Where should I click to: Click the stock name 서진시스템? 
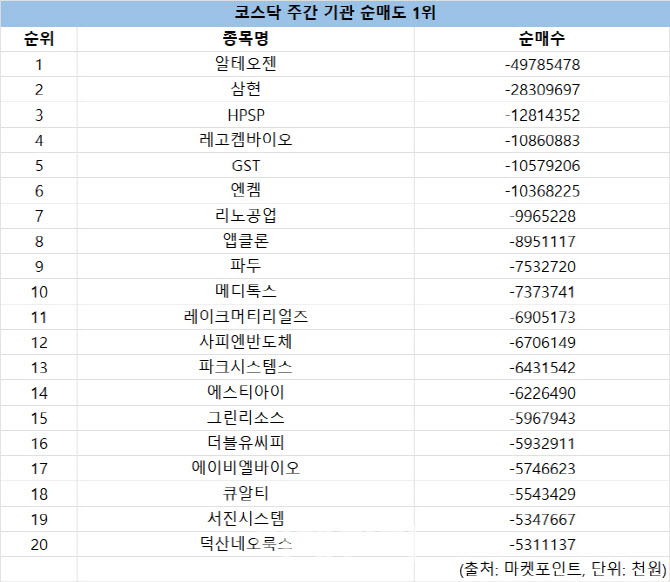[x=246, y=519]
